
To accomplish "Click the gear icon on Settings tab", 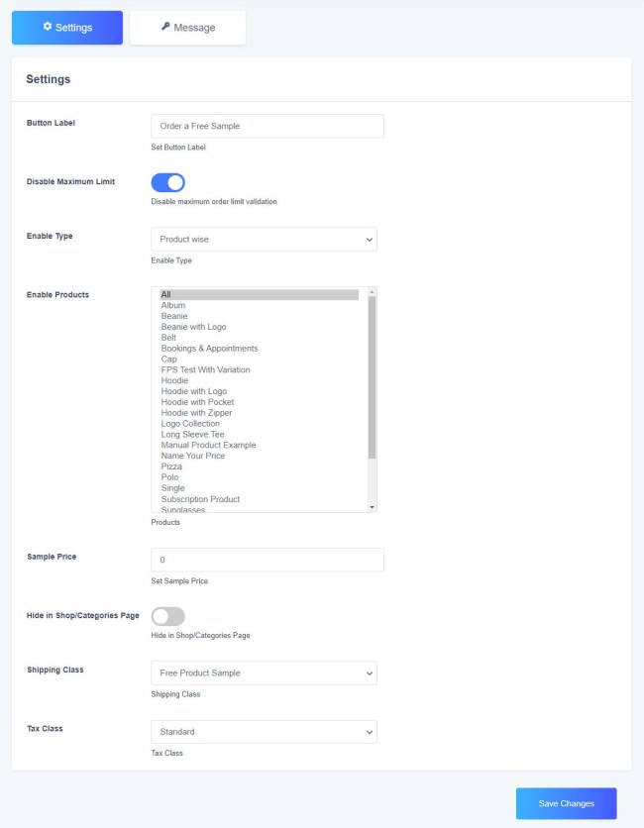I will click(x=48, y=27).
